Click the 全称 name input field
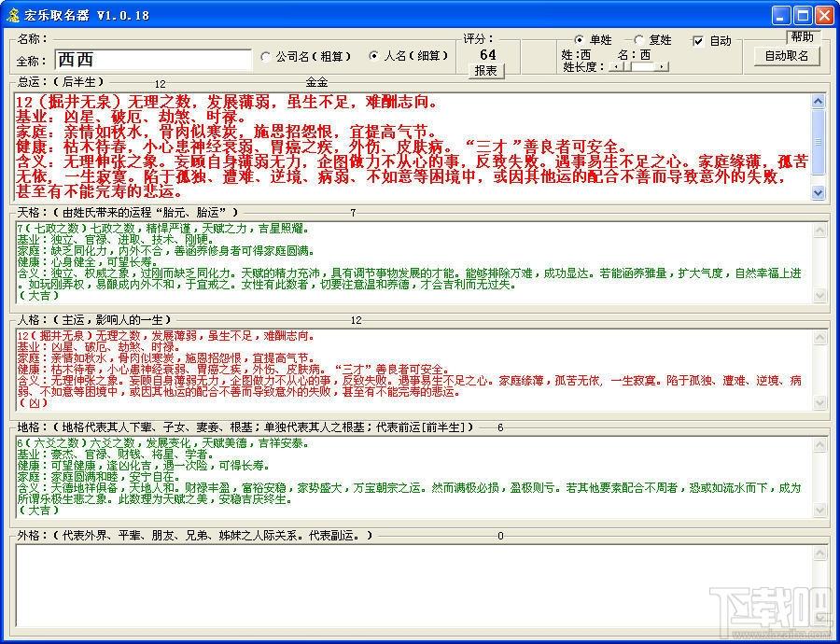Image resolution: width=840 pixels, height=644 pixels. pos(153,60)
